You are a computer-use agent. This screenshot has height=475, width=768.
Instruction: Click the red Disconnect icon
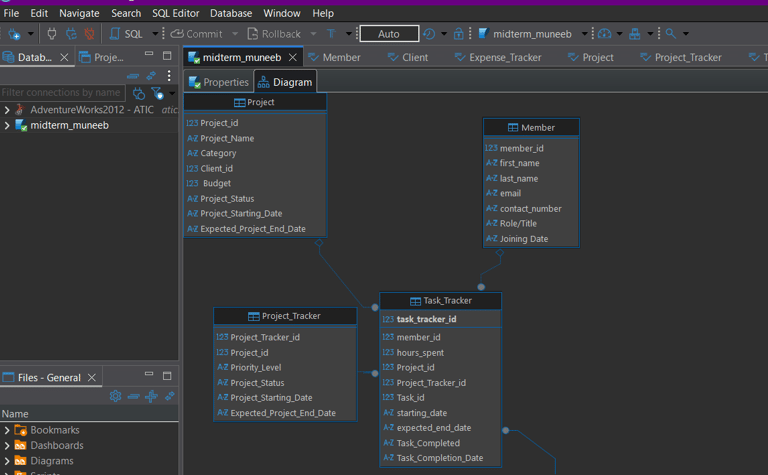90,34
